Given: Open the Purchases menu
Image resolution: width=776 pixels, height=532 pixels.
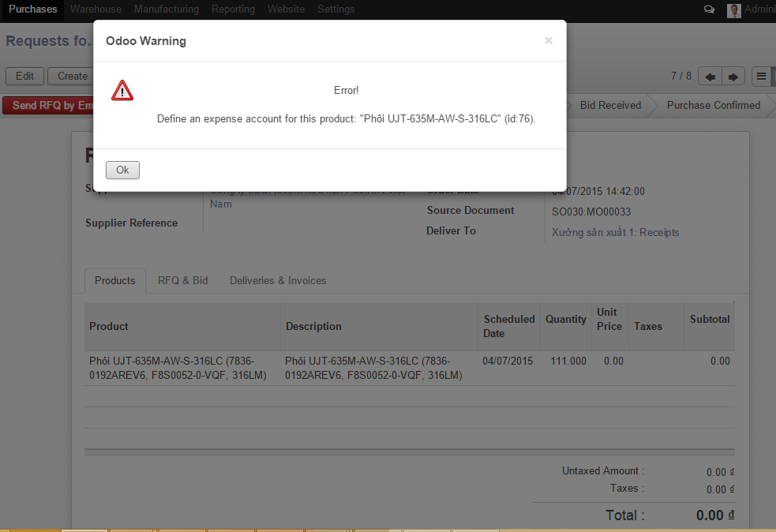Looking at the screenshot, I should 33,9.
